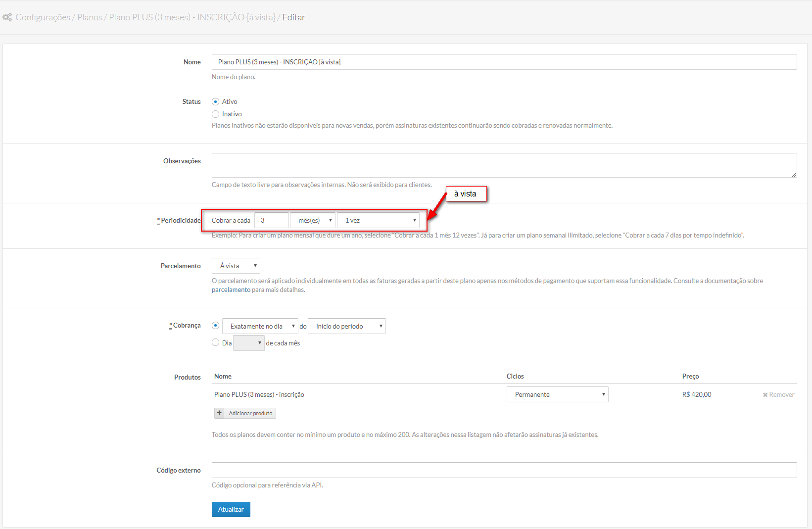Viewport: 812px width, 529px height.
Task: Open the Ciclos 'Permanente' dropdown
Action: click(557, 394)
